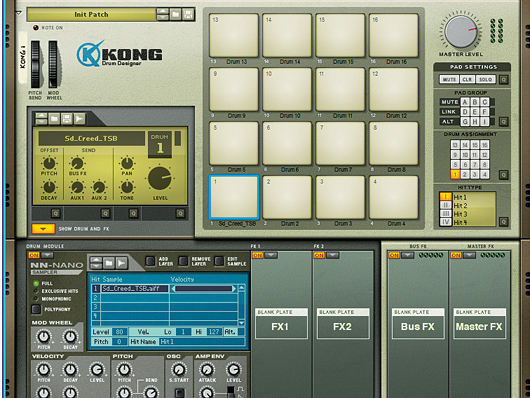Step through patches with the Init Patch arrows
This screenshot has height=398, width=530.
pyautogui.click(x=163, y=15)
